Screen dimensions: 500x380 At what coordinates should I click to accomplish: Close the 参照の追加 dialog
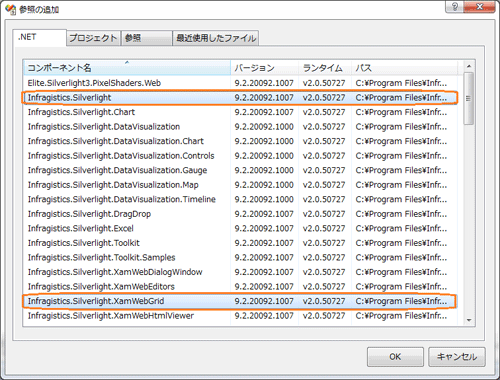click(x=479, y=7)
